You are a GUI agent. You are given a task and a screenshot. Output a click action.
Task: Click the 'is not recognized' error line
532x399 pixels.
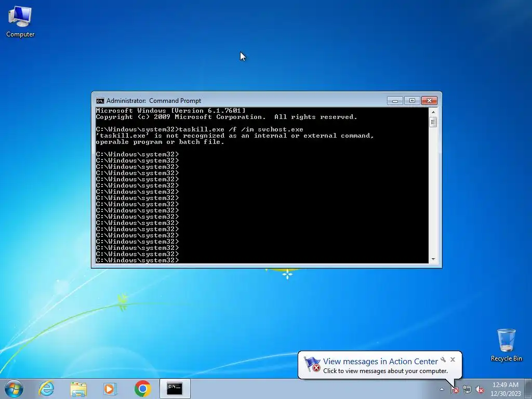[x=235, y=136]
